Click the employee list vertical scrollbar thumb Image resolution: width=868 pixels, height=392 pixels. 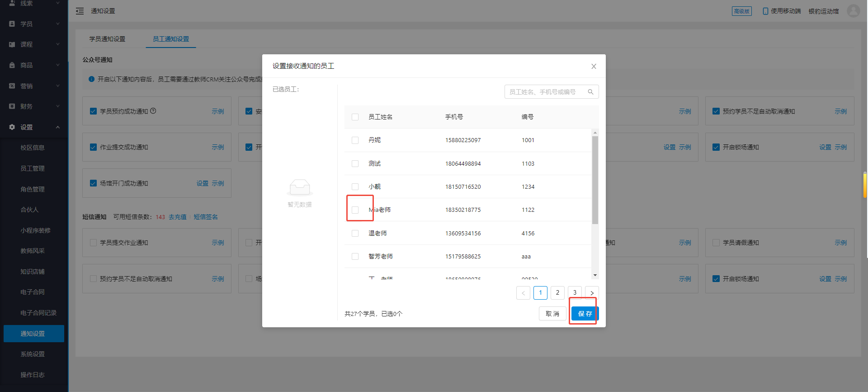(x=595, y=180)
